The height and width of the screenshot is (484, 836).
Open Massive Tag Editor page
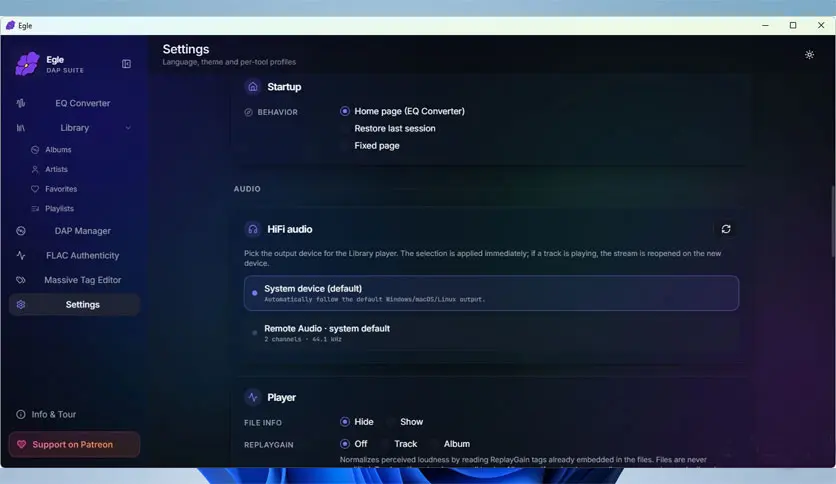click(75, 280)
